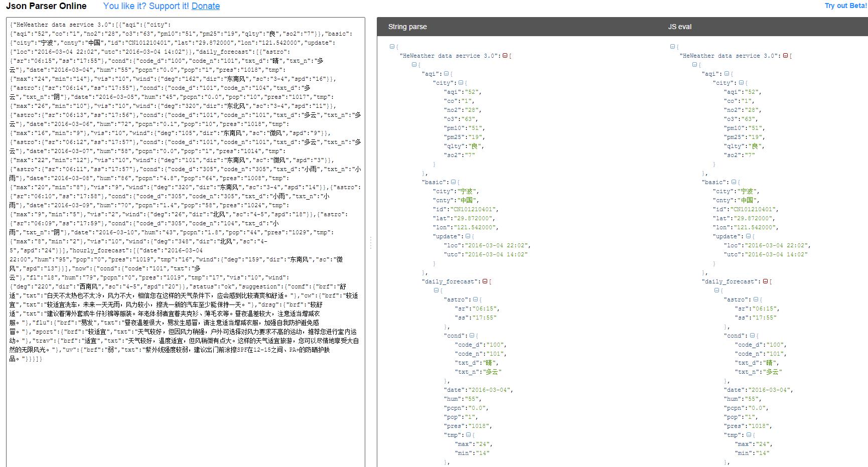Screen dimensions: 868x467
Task: Click "cnty":"中国" in String parse
Action: pyautogui.click(x=456, y=200)
